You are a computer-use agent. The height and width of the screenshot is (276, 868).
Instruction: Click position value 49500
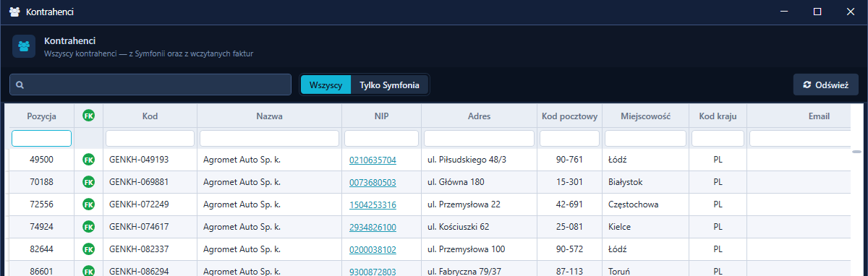click(41, 160)
